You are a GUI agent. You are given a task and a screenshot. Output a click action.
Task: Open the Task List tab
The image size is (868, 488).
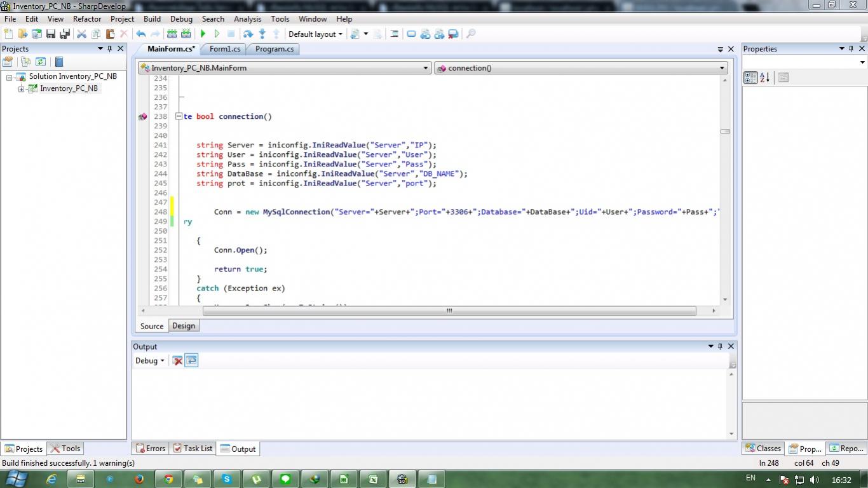193,449
